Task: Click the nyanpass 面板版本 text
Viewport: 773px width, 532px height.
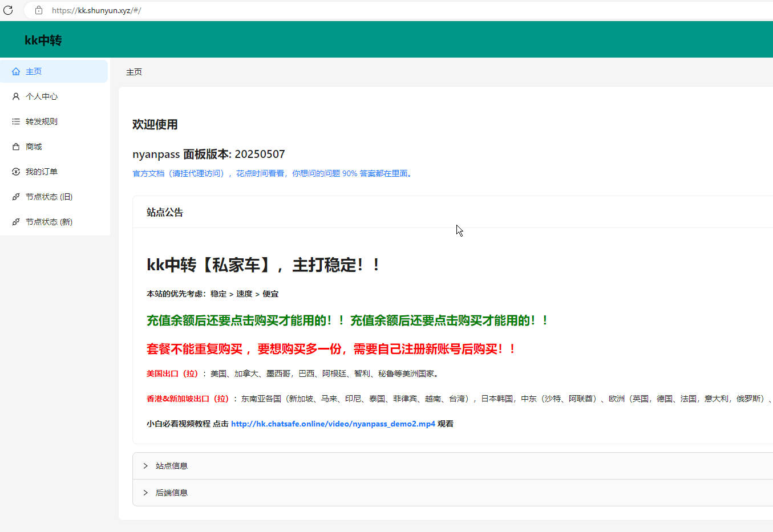Action: click(209, 154)
